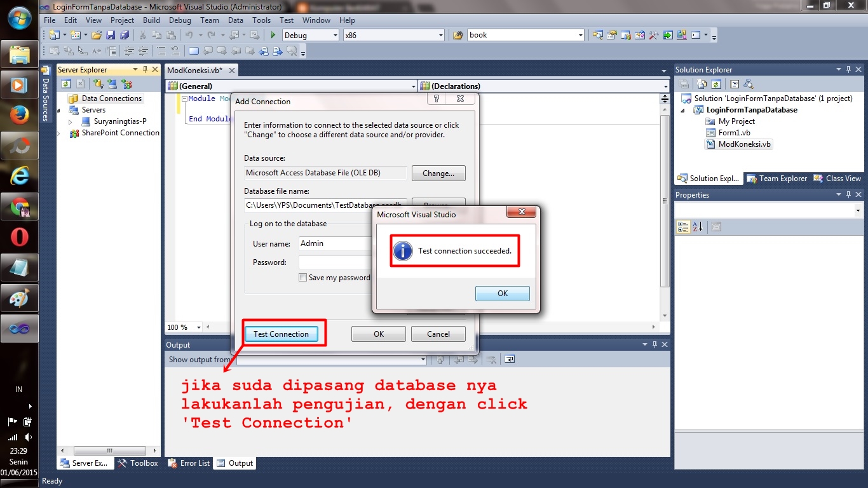868x488 pixels.
Task: Click Show All Files in Solution Explorer toolbar
Action: click(702, 84)
